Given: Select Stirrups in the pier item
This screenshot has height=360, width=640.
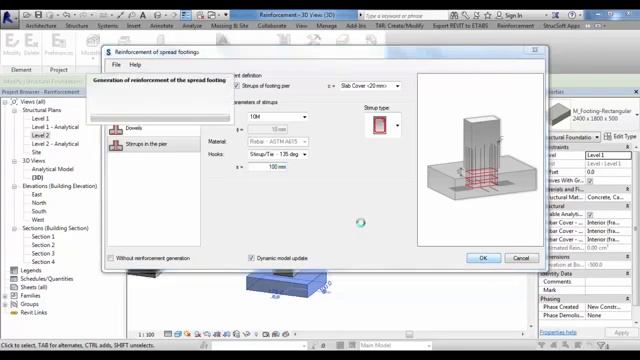Looking at the screenshot, I should (x=154, y=144).
